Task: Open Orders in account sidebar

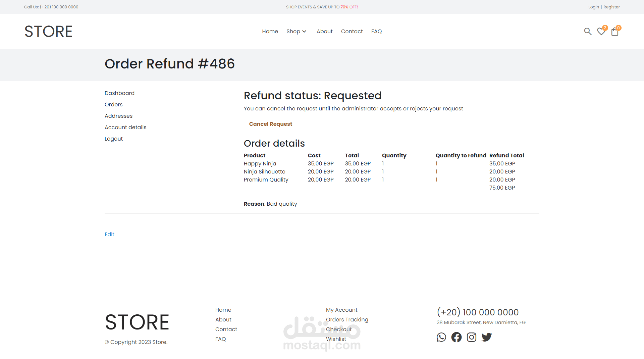Action: tap(113, 104)
